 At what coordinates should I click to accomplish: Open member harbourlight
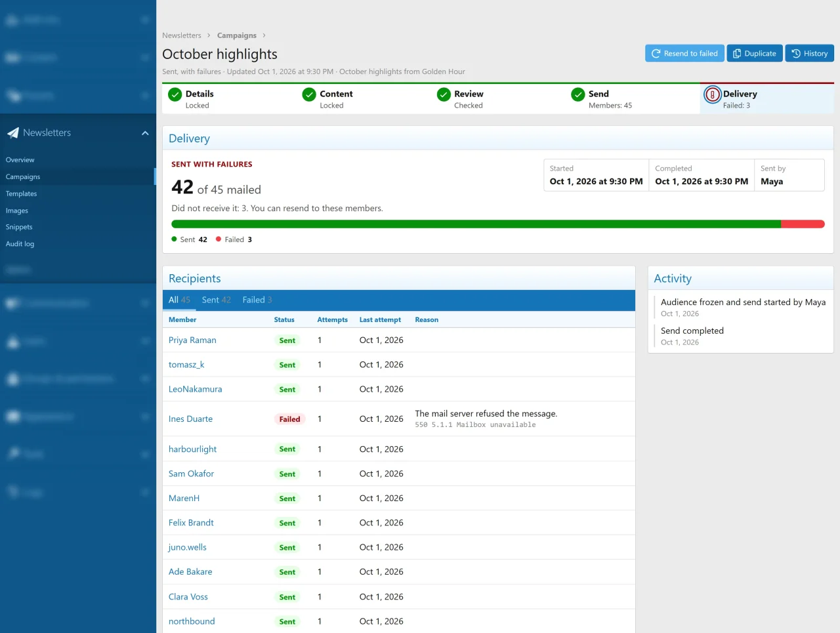192,449
